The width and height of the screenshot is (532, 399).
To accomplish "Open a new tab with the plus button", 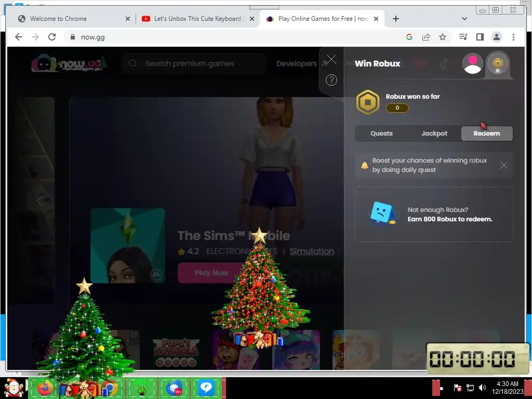I will pos(395,19).
